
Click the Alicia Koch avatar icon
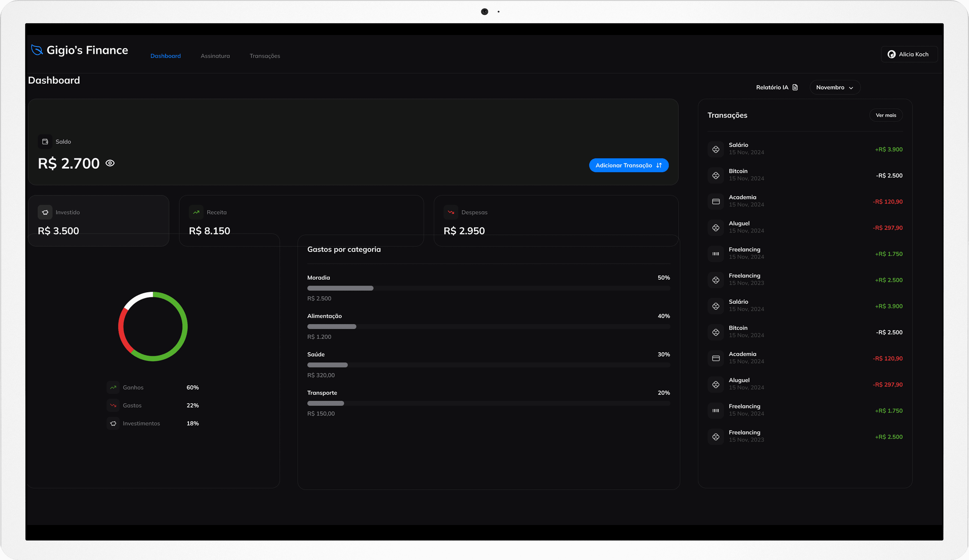click(x=891, y=54)
